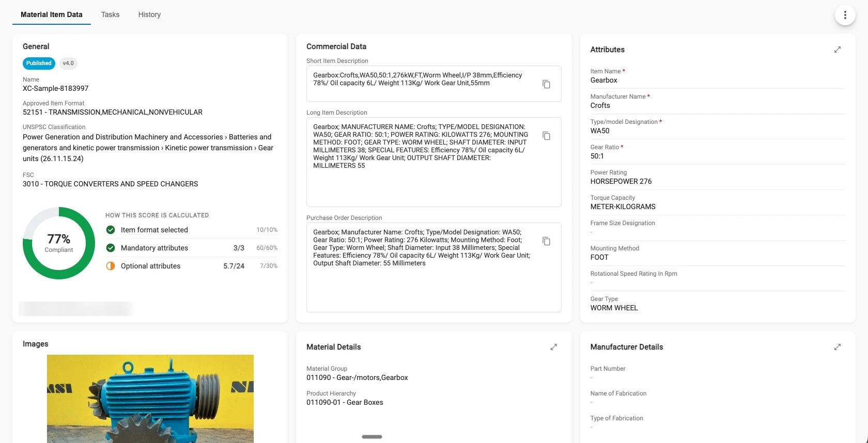Click the v4.0 version badge
Screen dimensions: 868x443
[x=68, y=63]
